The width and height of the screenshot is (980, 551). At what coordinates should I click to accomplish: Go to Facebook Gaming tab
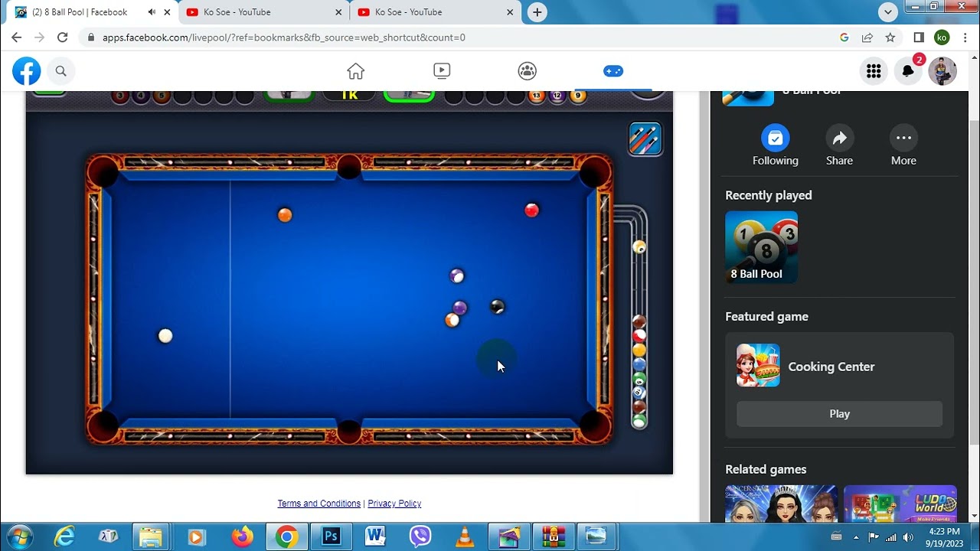click(x=613, y=71)
